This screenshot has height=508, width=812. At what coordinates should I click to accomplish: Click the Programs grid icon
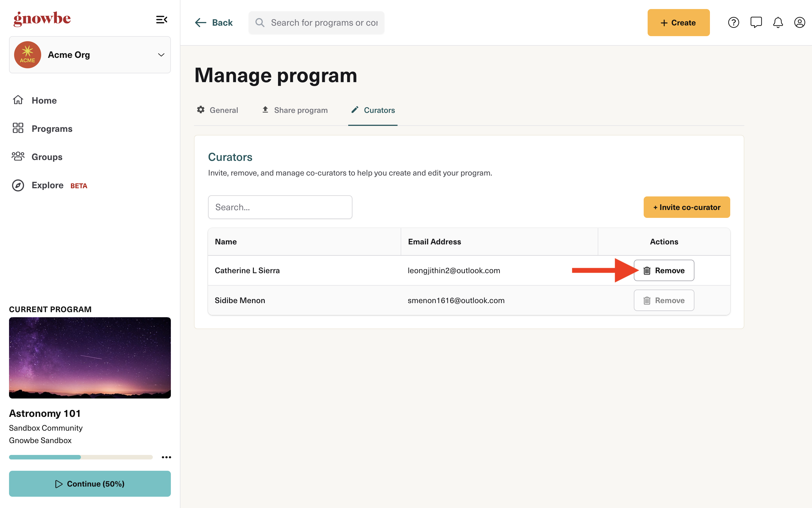pyautogui.click(x=18, y=128)
